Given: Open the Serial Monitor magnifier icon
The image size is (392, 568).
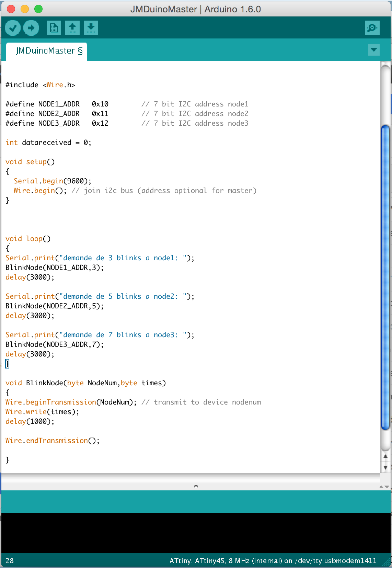Looking at the screenshot, I should 372,28.
